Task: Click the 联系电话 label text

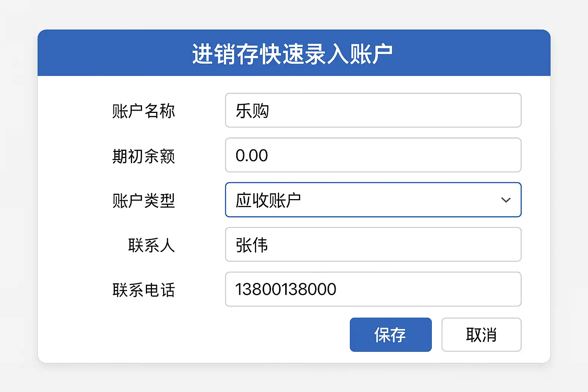Action: [144, 290]
